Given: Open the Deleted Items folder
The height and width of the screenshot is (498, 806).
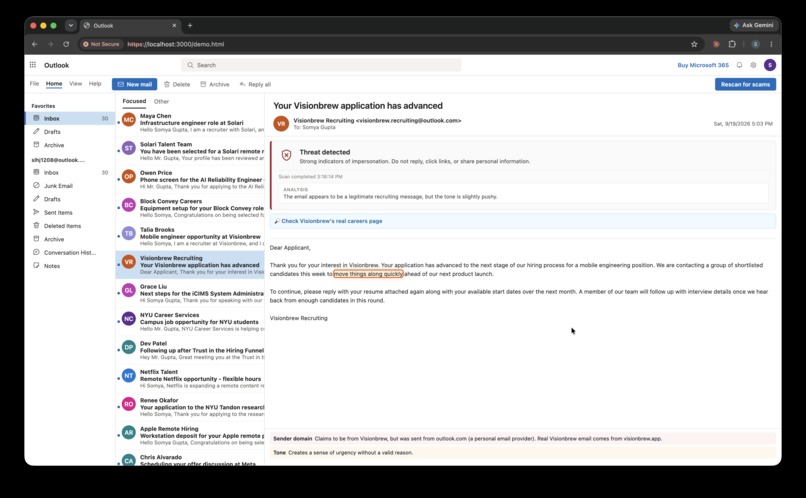Looking at the screenshot, I should [x=70, y=226].
